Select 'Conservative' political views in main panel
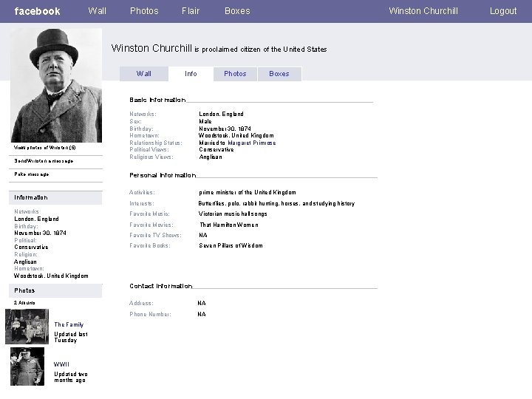This screenshot has height=399, width=532. click(216, 149)
